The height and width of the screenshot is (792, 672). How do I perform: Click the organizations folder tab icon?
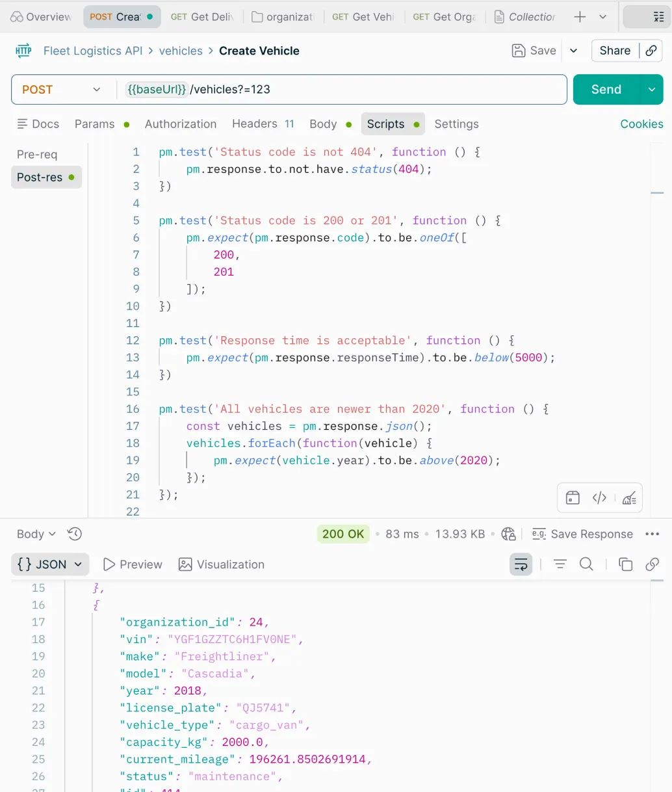[x=257, y=17]
